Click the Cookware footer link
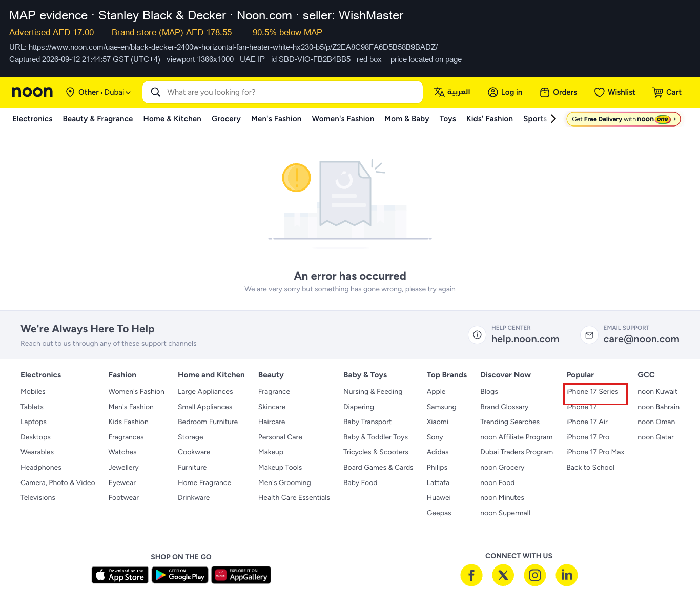 click(x=194, y=452)
